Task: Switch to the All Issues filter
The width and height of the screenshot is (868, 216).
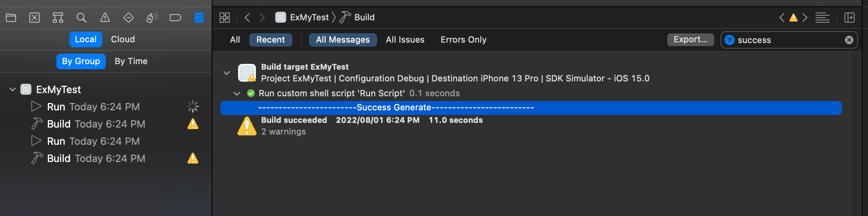Action: click(x=405, y=40)
